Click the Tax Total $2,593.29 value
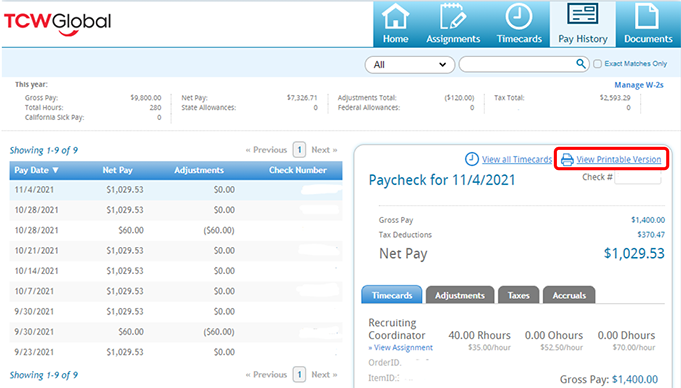The width and height of the screenshot is (681, 388). tap(615, 98)
